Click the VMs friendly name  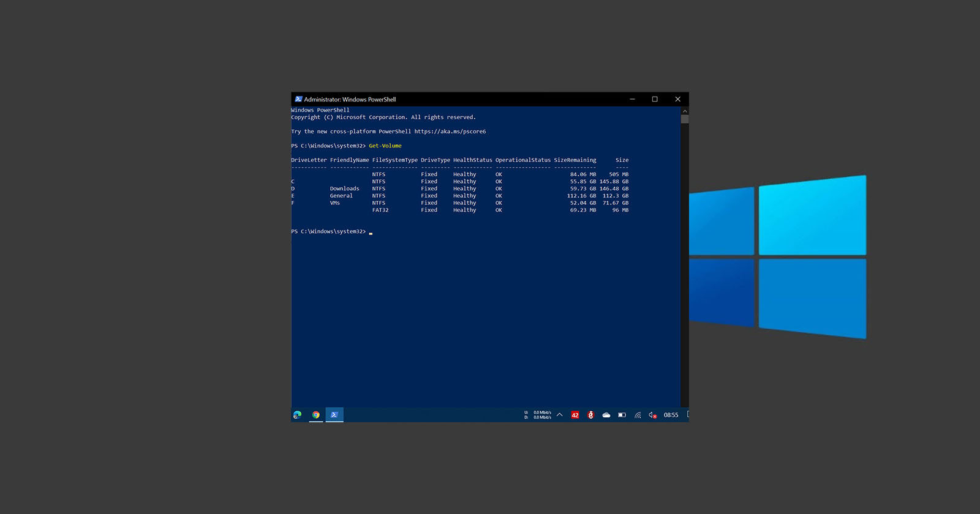(x=335, y=203)
